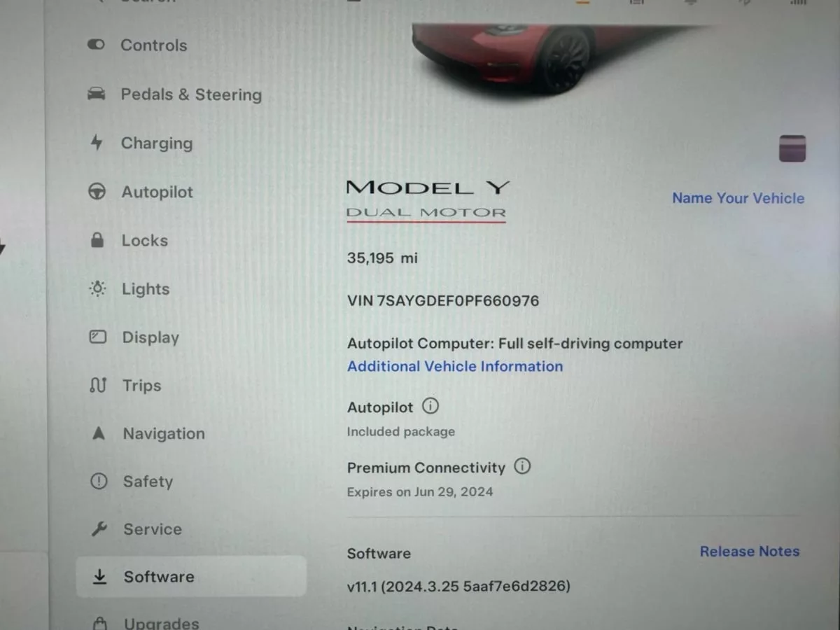Open Display settings via the screen icon
Image resolution: width=840 pixels, height=630 pixels.
click(98, 337)
